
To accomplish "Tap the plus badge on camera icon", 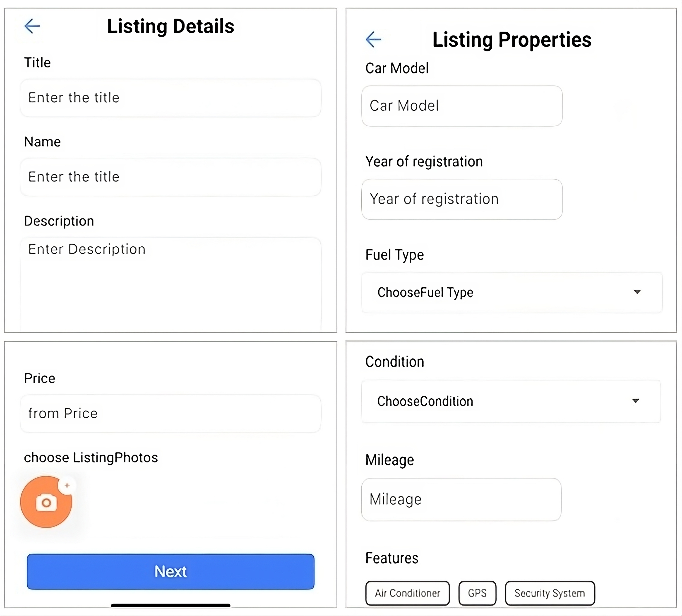I will coord(67,485).
